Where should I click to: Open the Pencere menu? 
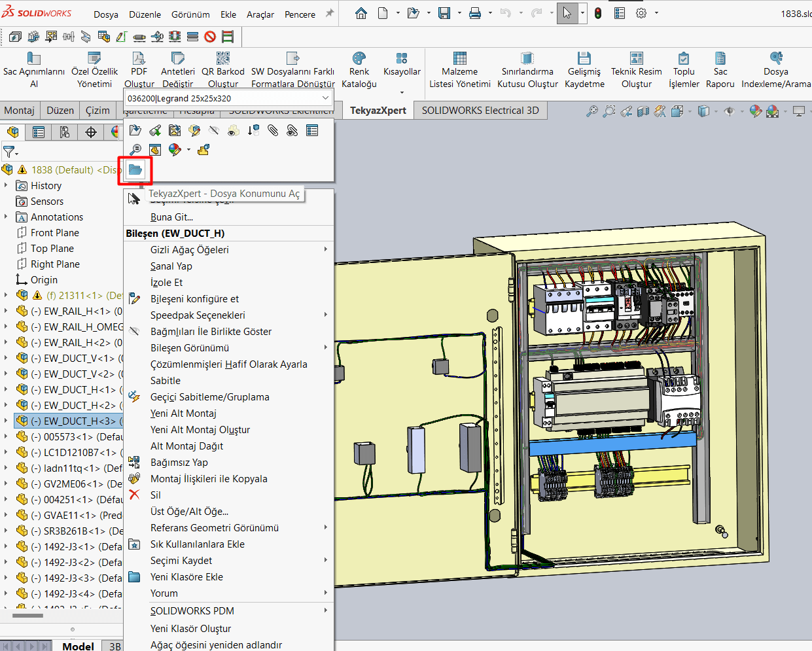(300, 14)
